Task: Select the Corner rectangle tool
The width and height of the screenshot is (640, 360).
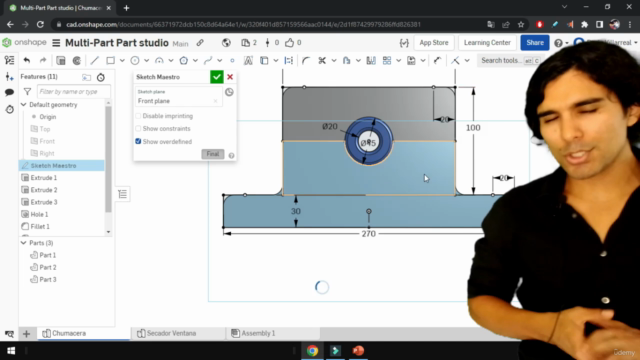Action: click(x=110, y=60)
